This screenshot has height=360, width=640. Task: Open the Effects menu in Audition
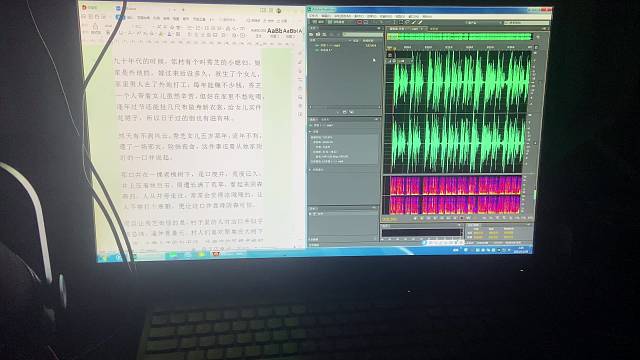[x=371, y=16]
